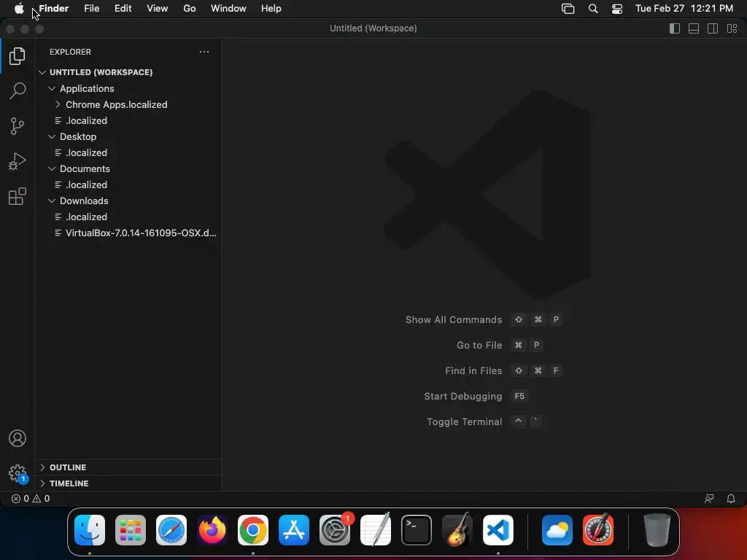Open errors and warnings in status bar

click(31, 499)
